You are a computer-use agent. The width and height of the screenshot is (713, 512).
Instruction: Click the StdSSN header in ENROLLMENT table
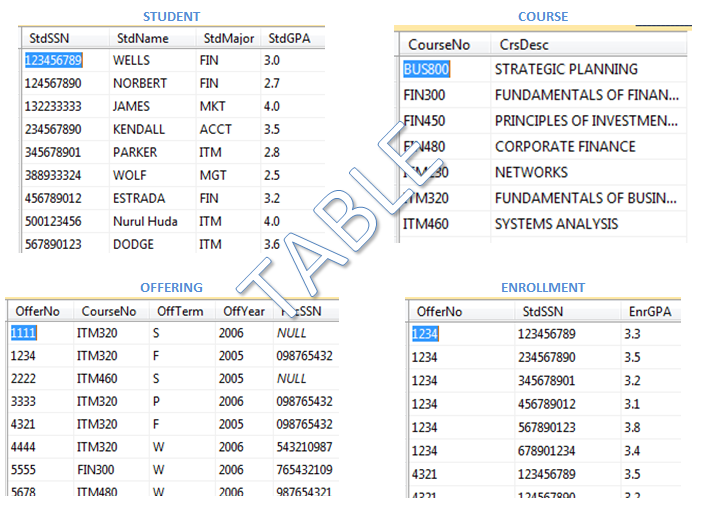click(x=542, y=311)
